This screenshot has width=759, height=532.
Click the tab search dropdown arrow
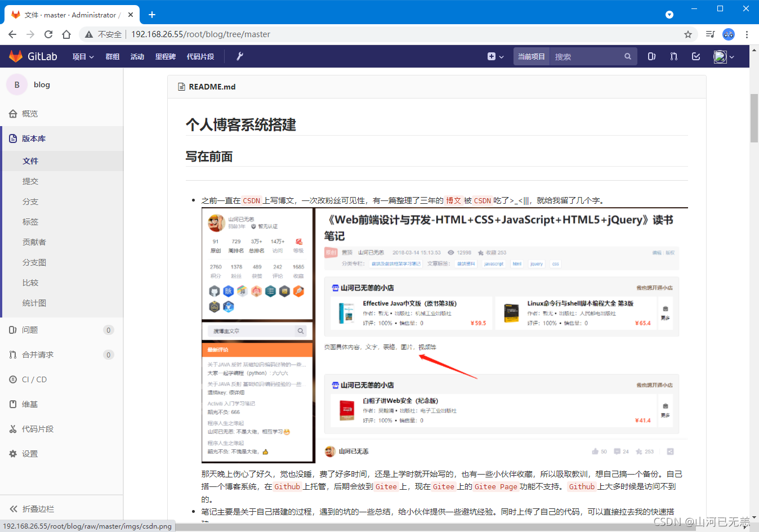point(669,15)
